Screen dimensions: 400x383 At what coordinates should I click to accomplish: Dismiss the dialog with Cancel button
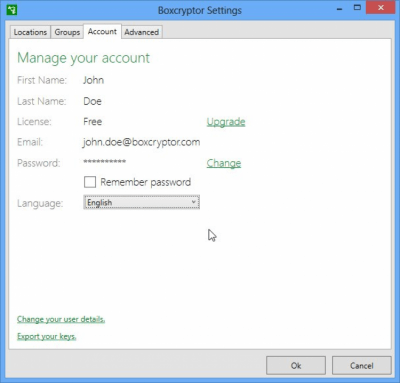coord(362,366)
